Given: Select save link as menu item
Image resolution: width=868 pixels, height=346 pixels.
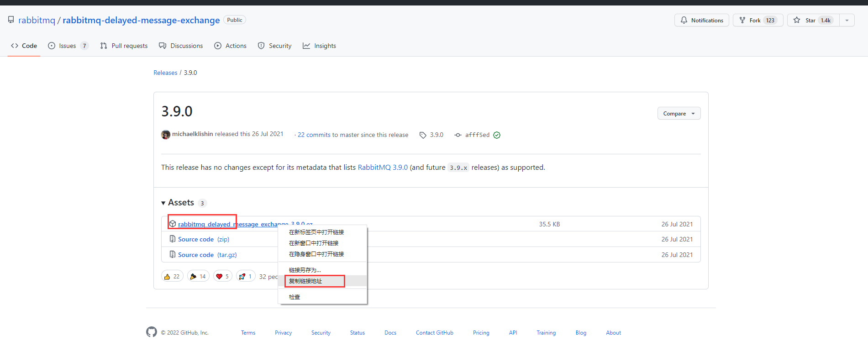Looking at the screenshot, I should (x=323, y=270).
